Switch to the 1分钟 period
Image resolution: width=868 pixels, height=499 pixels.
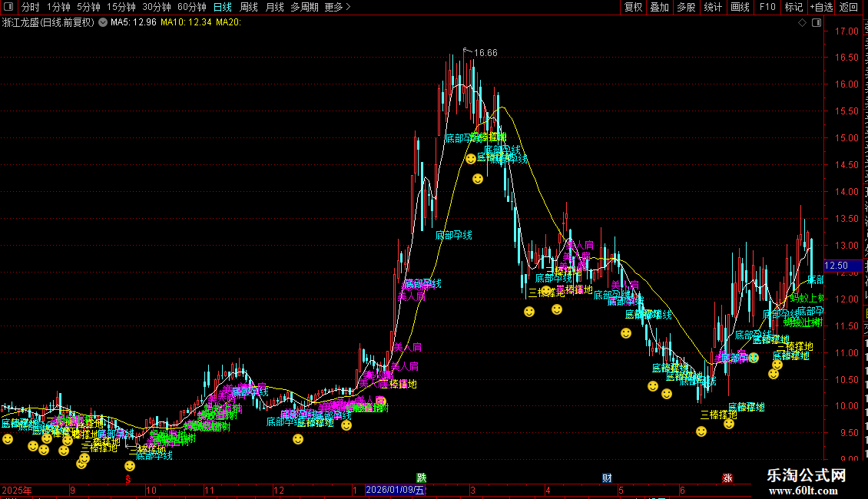58,7
